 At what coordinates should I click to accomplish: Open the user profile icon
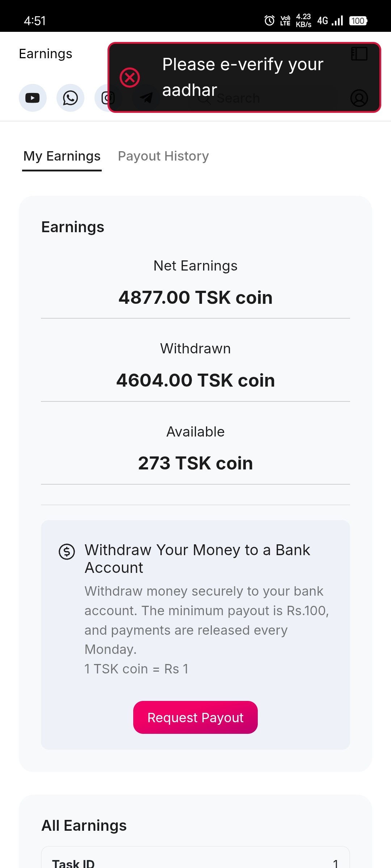pyautogui.click(x=359, y=98)
